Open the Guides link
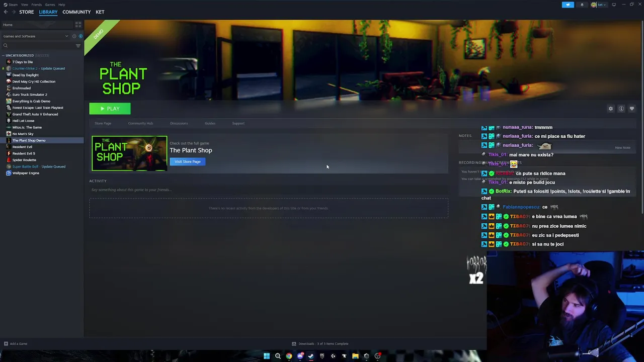 pyautogui.click(x=210, y=123)
